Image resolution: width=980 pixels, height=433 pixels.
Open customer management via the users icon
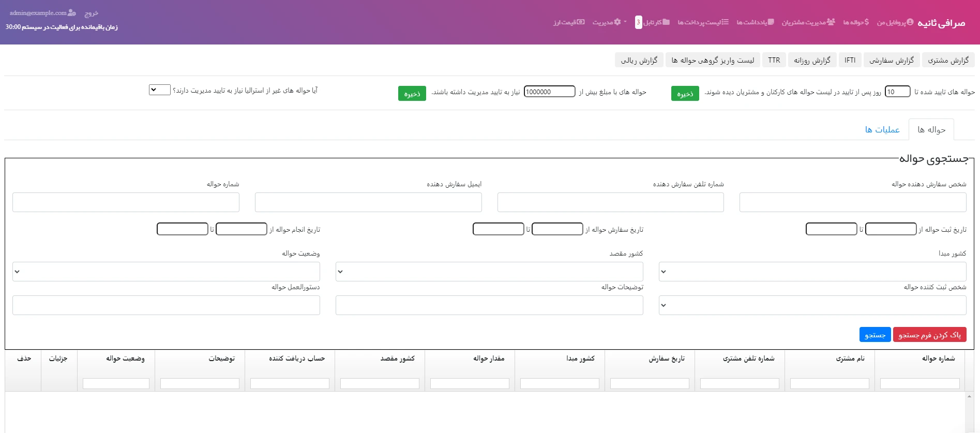point(831,22)
